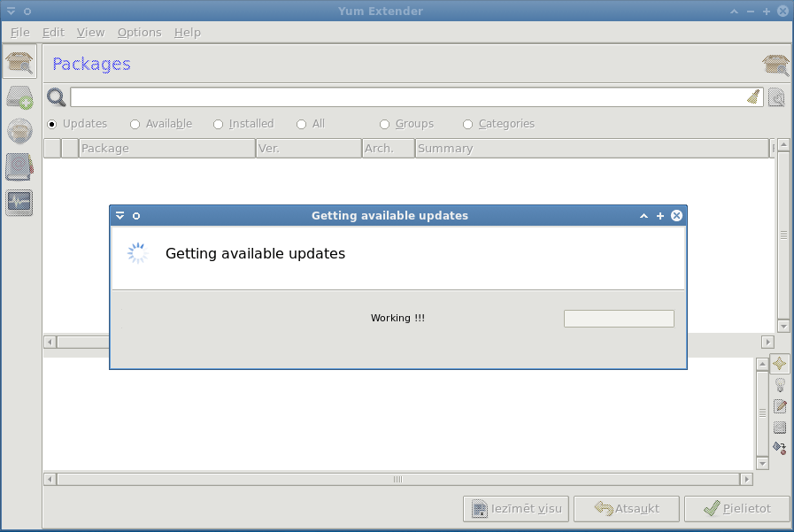
Task: Show package description (star icon)
Action: pos(780,364)
